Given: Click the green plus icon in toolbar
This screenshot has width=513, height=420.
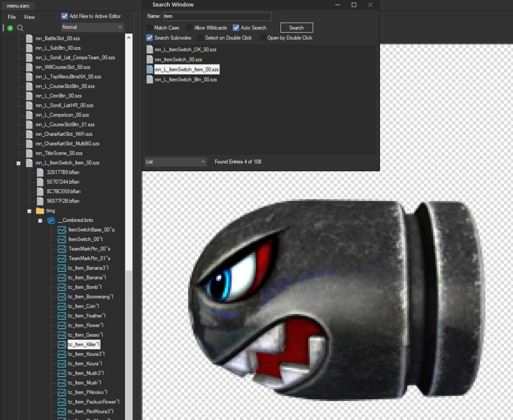Looking at the screenshot, I should [10, 28].
